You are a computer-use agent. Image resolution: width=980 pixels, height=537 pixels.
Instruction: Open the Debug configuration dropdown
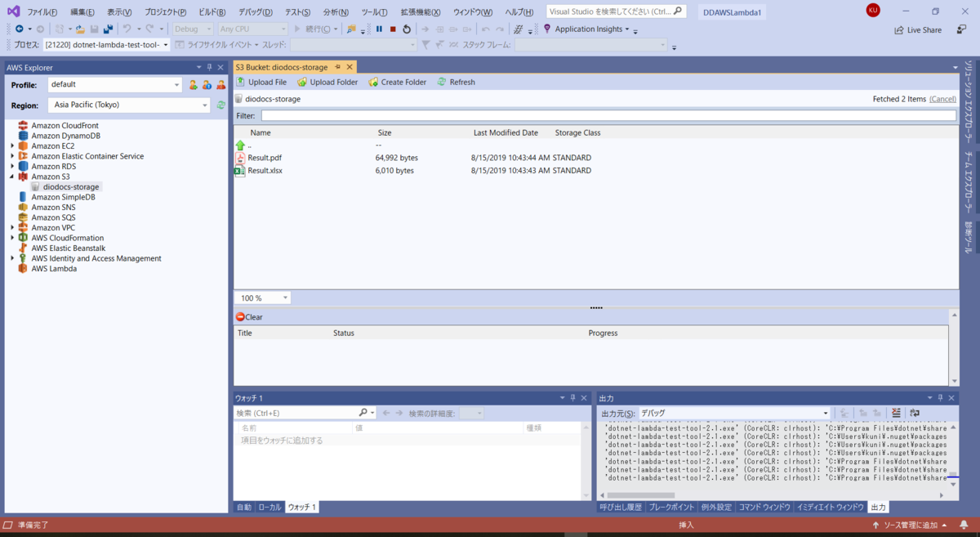[193, 29]
